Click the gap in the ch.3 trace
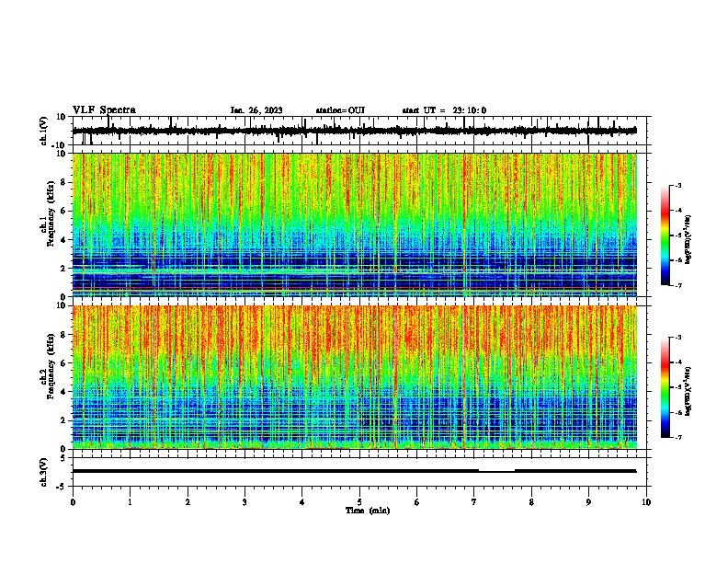728x563 pixels. coord(496,471)
